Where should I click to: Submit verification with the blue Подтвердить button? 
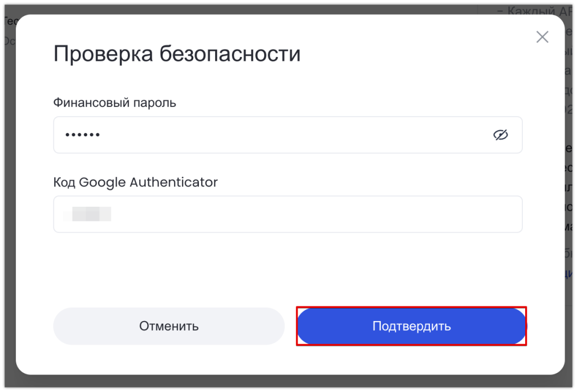point(411,326)
